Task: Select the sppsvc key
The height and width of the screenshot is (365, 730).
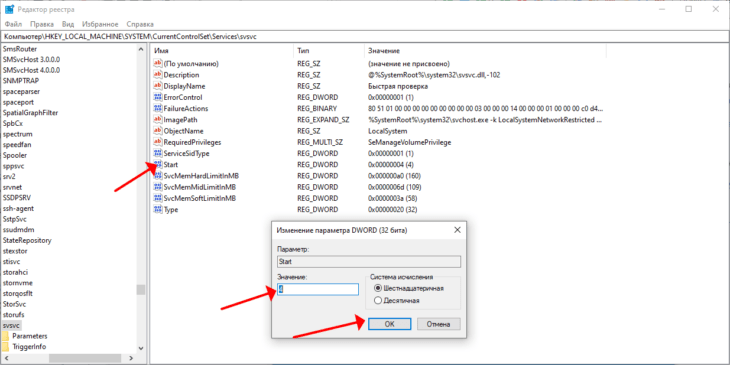Action: [x=14, y=166]
